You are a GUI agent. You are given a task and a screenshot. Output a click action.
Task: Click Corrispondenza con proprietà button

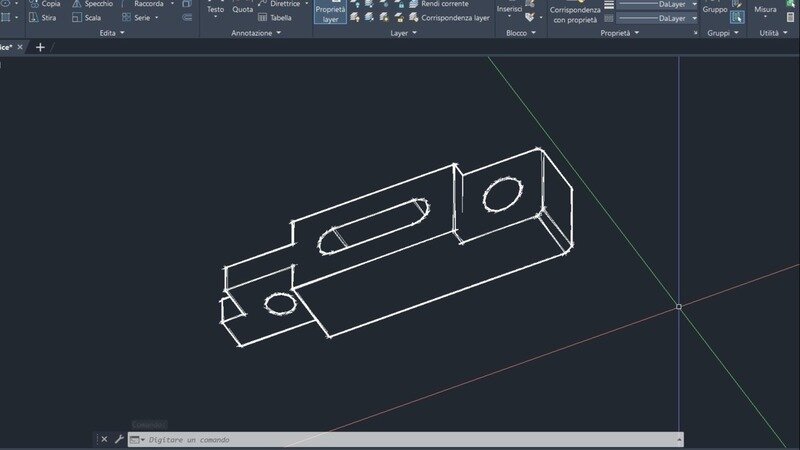(575, 13)
